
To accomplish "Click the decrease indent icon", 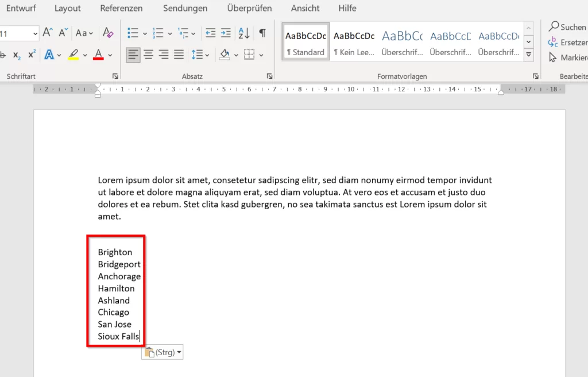I will [x=210, y=33].
